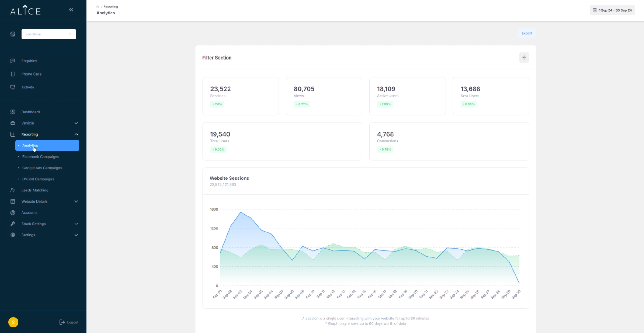This screenshot has height=333, width=644.
Task: Click the Dashboard grid icon
Action: click(13, 112)
